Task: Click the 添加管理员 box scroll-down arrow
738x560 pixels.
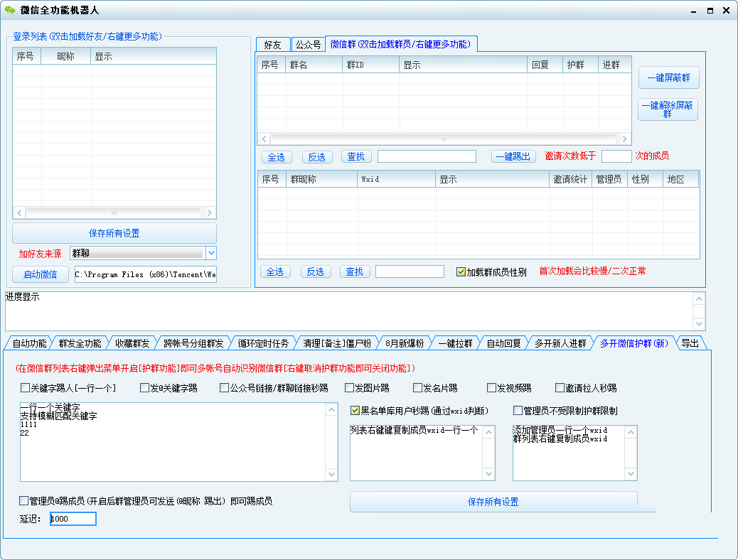Action: 631,474
